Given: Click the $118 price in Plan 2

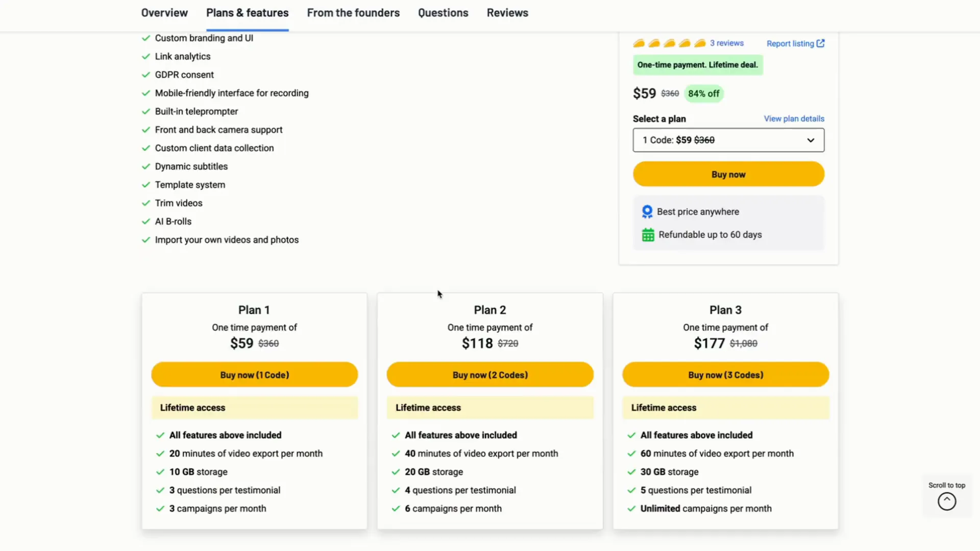Looking at the screenshot, I should (x=477, y=343).
